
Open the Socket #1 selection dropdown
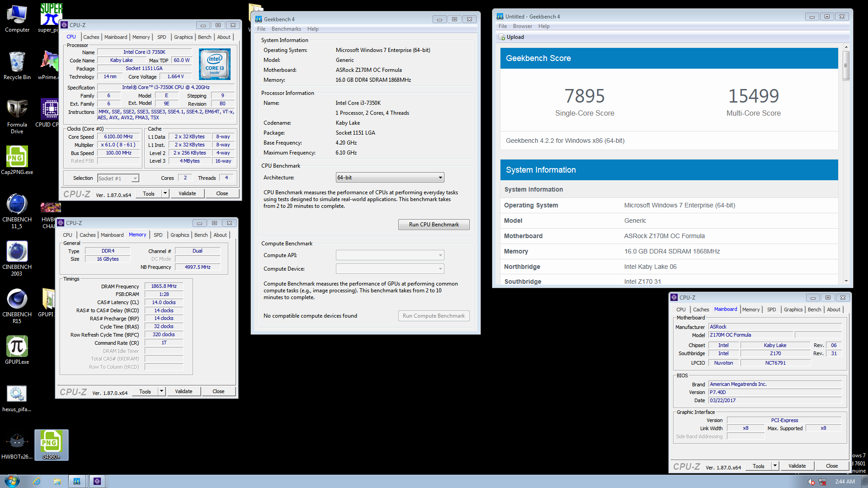click(x=118, y=178)
